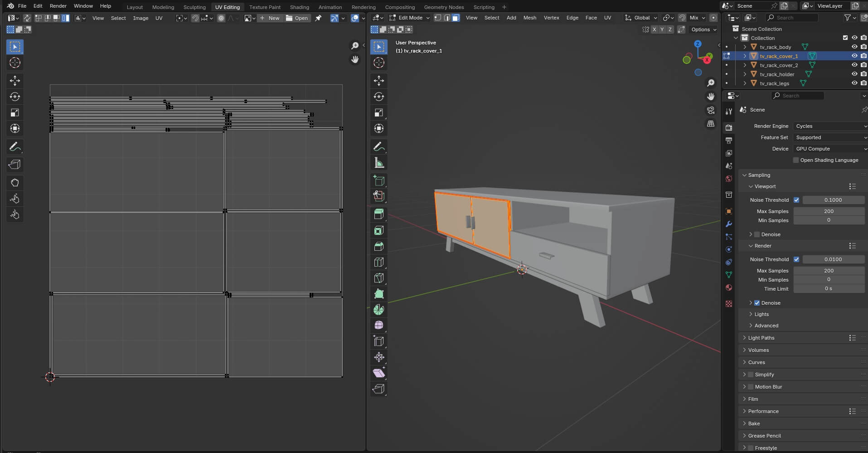868x453 pixels.
Task: Hide tv_rack_body with its eye icon
Action: 854,47
